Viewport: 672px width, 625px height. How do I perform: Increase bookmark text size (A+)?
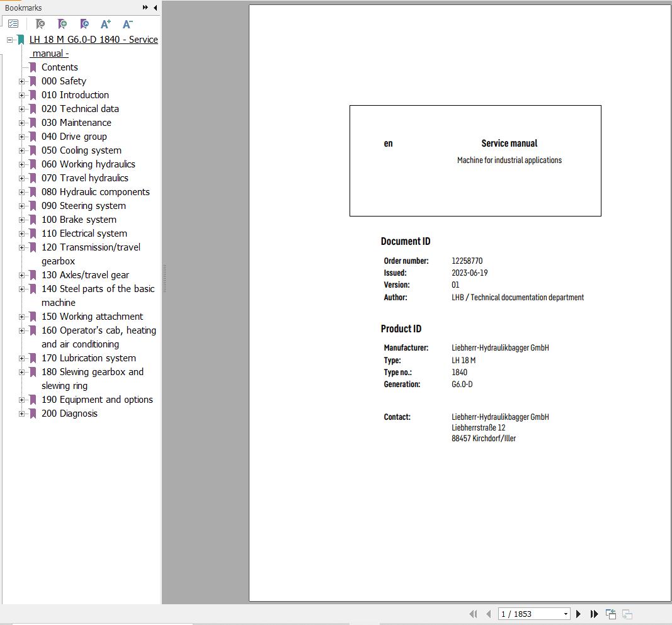105,24
